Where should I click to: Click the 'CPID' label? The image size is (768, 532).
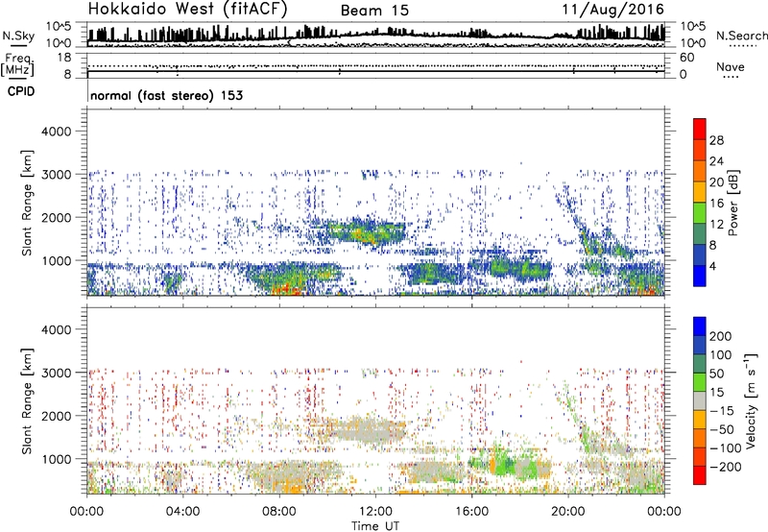[21, 91]
